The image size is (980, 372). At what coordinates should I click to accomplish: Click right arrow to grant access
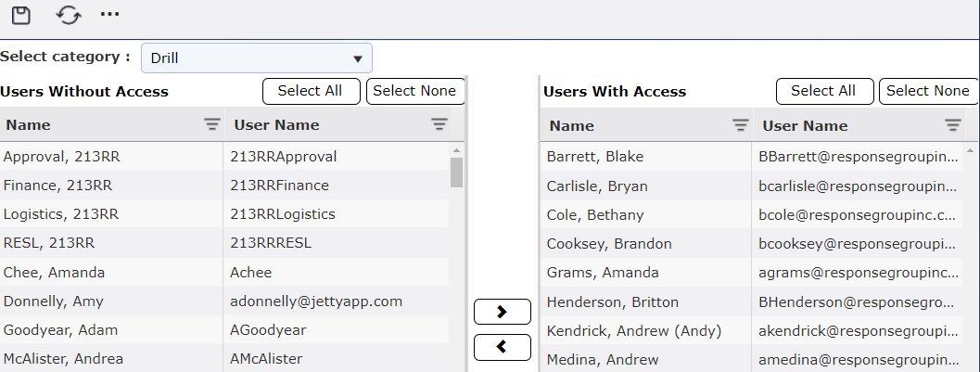pos(502,312)
